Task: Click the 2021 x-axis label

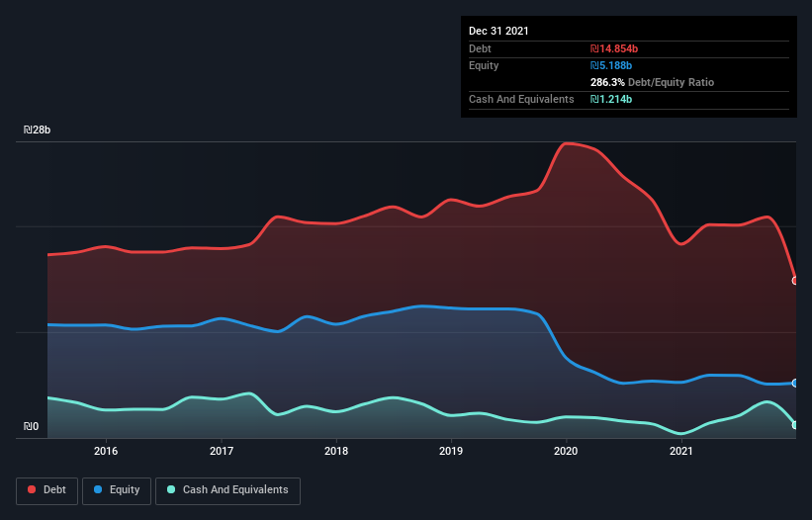Action: click(681, 451)
